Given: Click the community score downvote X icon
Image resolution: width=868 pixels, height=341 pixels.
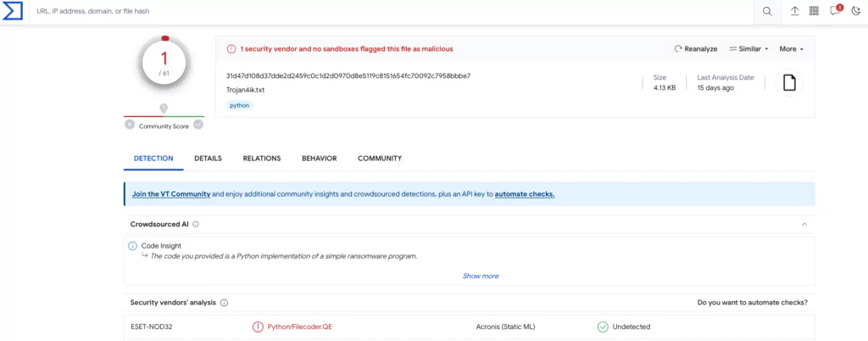Looking at the screenshot, I should pyautogui.click(x=130, y=125).
